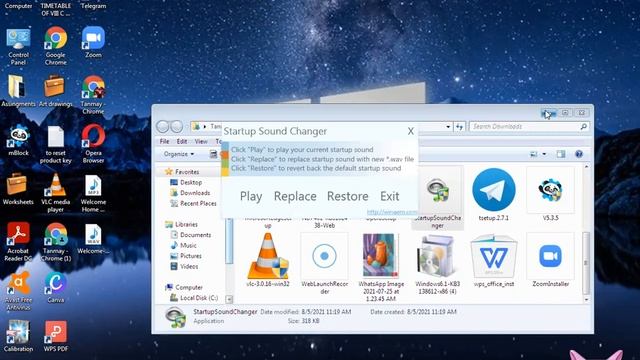Select the ZoomInstaller file in Downloads
640x360 pixels.
tap(550, 260)
